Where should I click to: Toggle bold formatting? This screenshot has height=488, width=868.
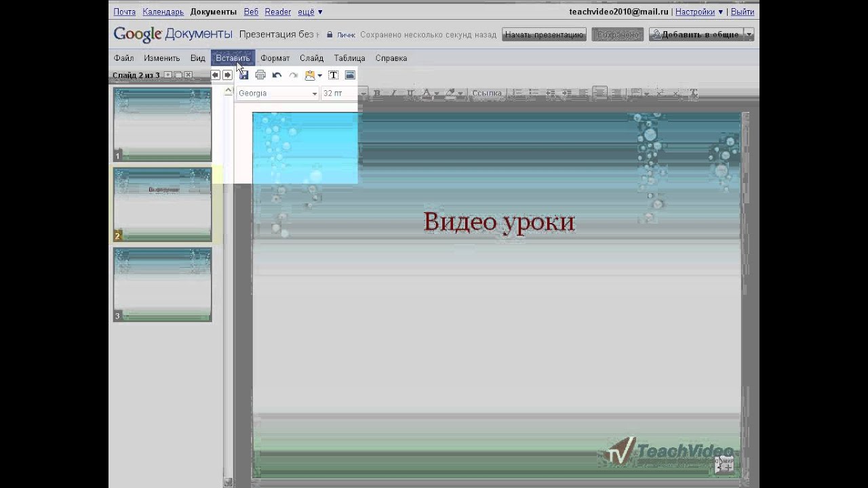point(377,93)
